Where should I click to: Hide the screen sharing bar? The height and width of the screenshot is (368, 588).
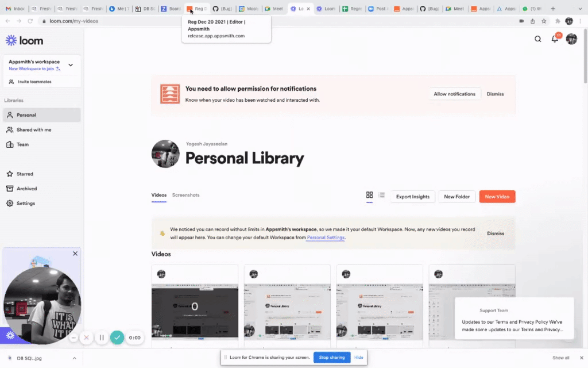pyautogui.click(x=358, y=357)
